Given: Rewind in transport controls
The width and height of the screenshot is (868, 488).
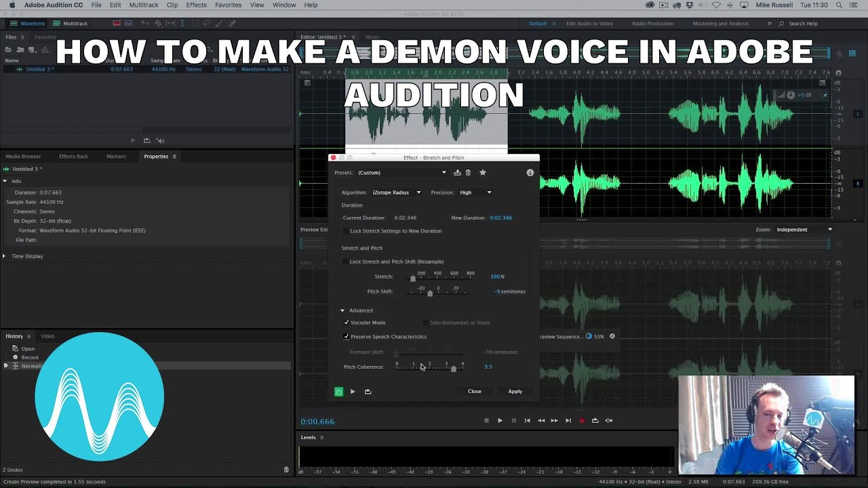Looking at the screenshot, I should pyautogui.click(x=541, y=420).
